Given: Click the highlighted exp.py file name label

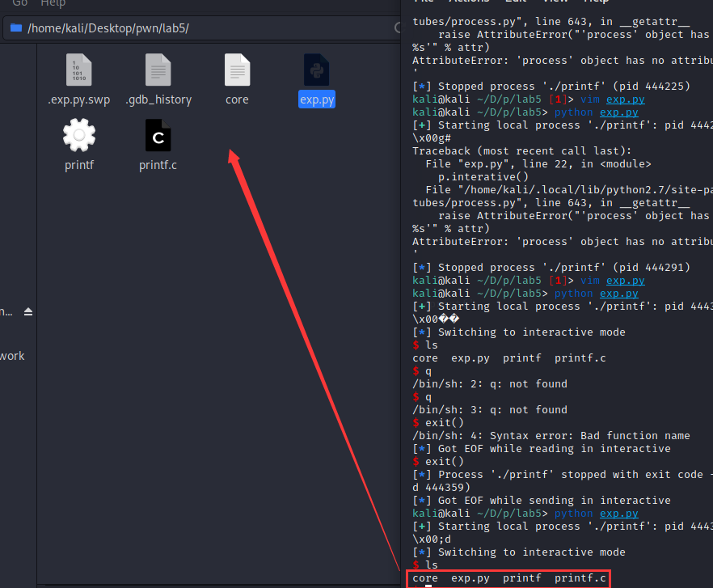Looking at the screenshot, I should 317,99.
